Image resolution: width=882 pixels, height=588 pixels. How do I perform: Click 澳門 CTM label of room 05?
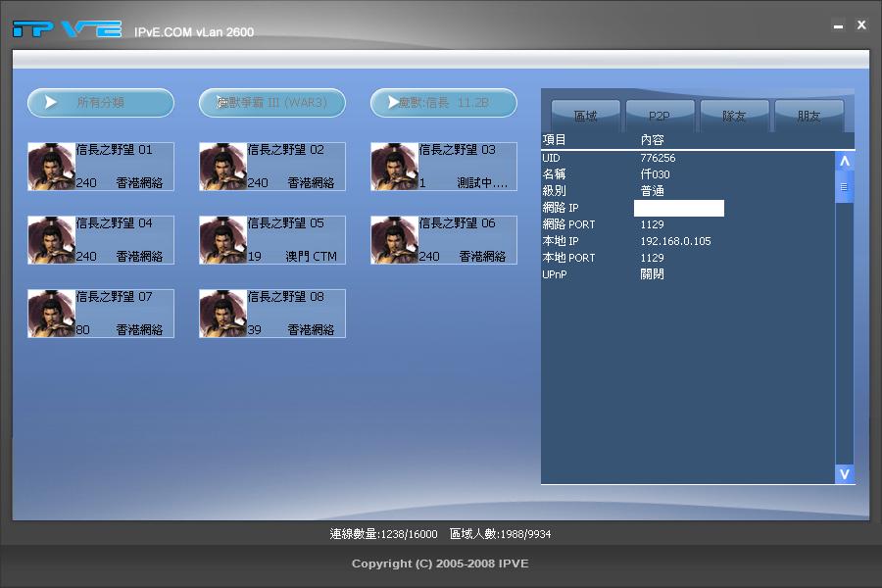point(311,257)
